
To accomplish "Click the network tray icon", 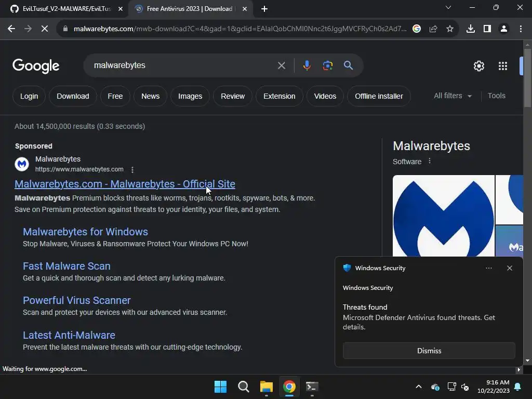I will [451, 387].
